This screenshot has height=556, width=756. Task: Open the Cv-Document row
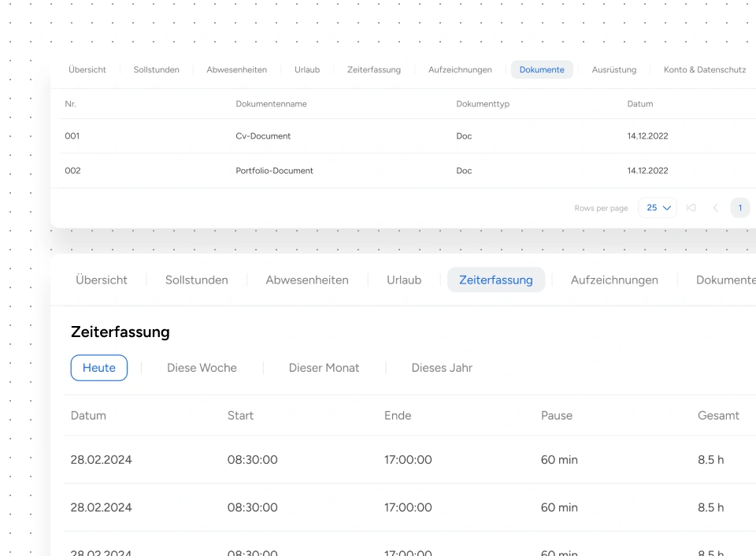pyautogui.click(x=263, y=136)
